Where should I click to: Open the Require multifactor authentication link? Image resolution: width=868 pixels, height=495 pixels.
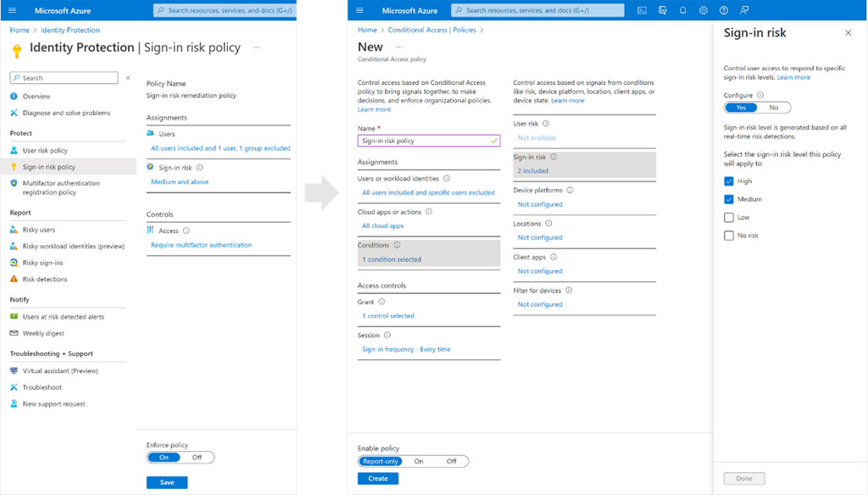point(201,245)
